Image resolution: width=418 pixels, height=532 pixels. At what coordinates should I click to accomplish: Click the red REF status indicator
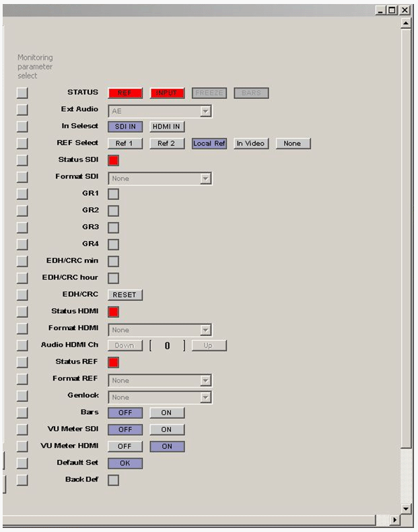pos(125,93)
